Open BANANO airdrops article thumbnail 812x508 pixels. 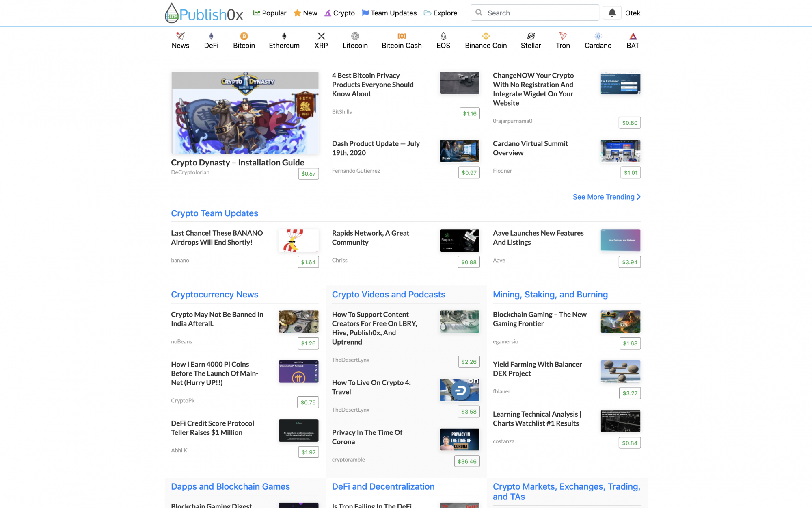coord(298,240)
